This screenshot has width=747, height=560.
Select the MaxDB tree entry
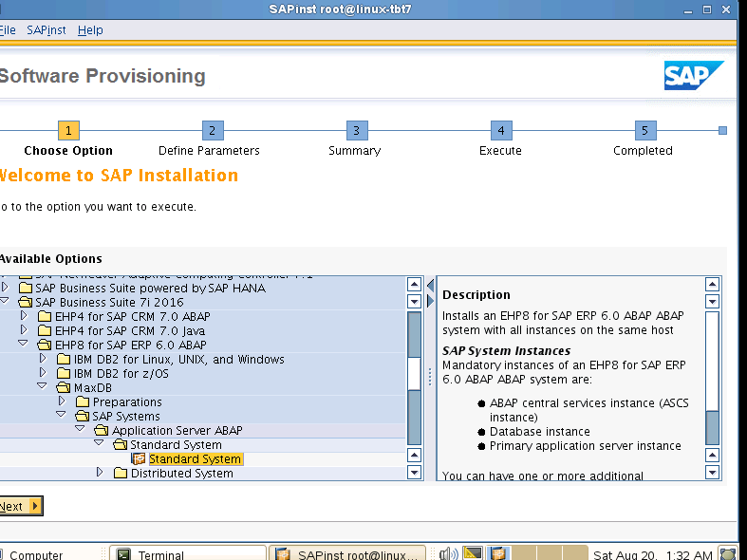pyautogui.click(x=93, y=388)
